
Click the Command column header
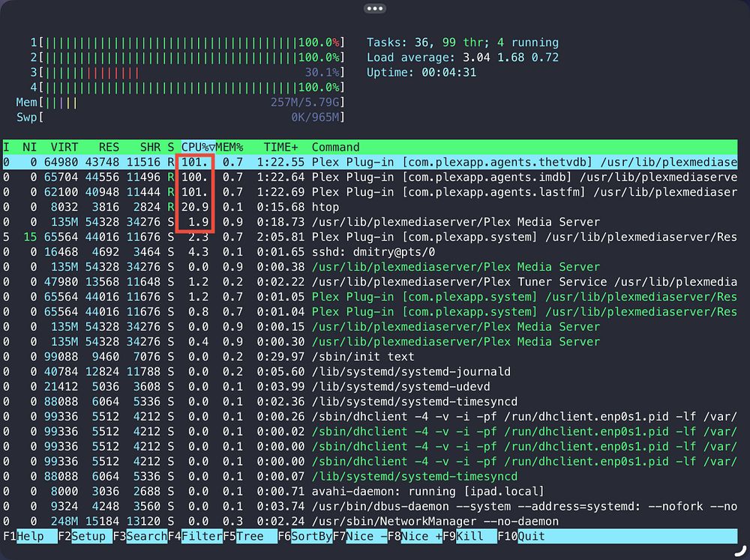pos(335,147)
